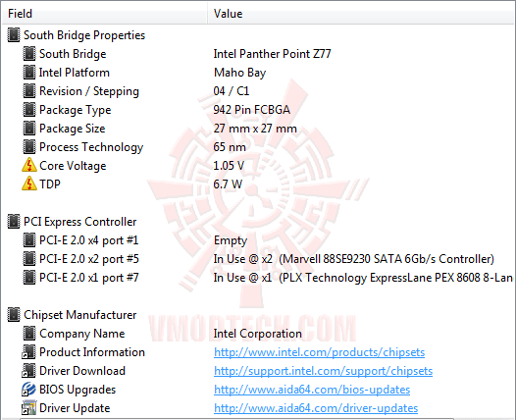516x420 pixels.
Task: Open the aida64 driver-updates link
Action: (316, 408)
